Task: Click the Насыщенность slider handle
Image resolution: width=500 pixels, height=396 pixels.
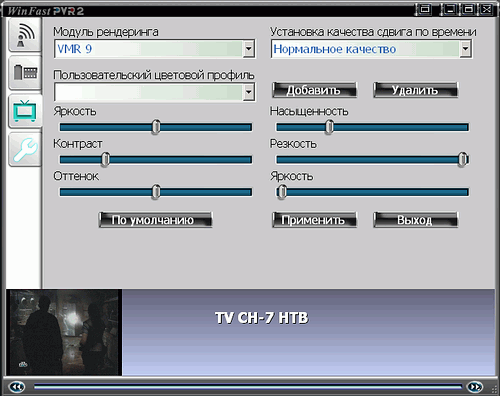Action: point(329,127)
